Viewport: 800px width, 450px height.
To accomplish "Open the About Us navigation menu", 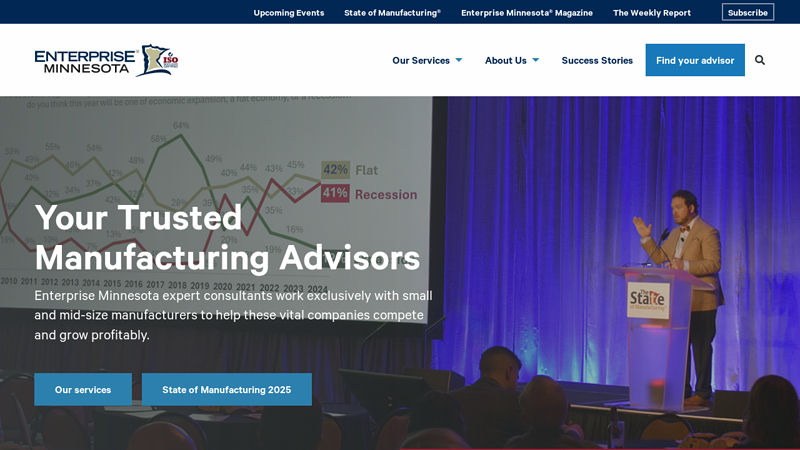I will [505, 60].
